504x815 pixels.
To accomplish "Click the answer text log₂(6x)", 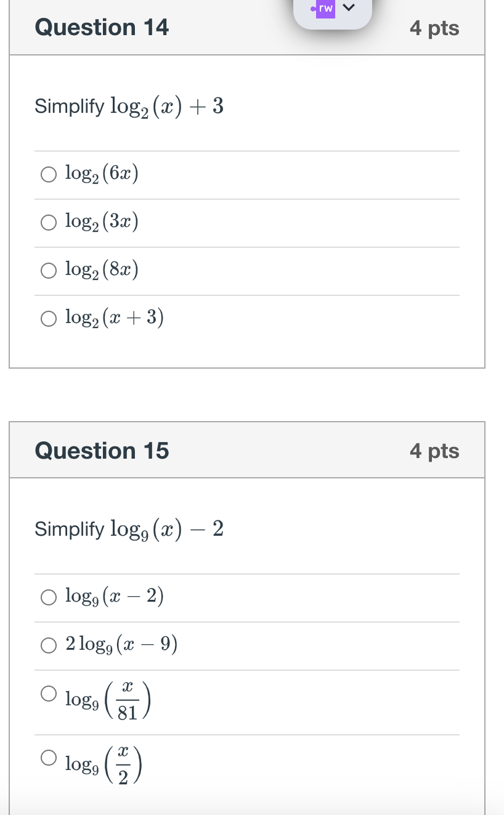I will [102, 174].
